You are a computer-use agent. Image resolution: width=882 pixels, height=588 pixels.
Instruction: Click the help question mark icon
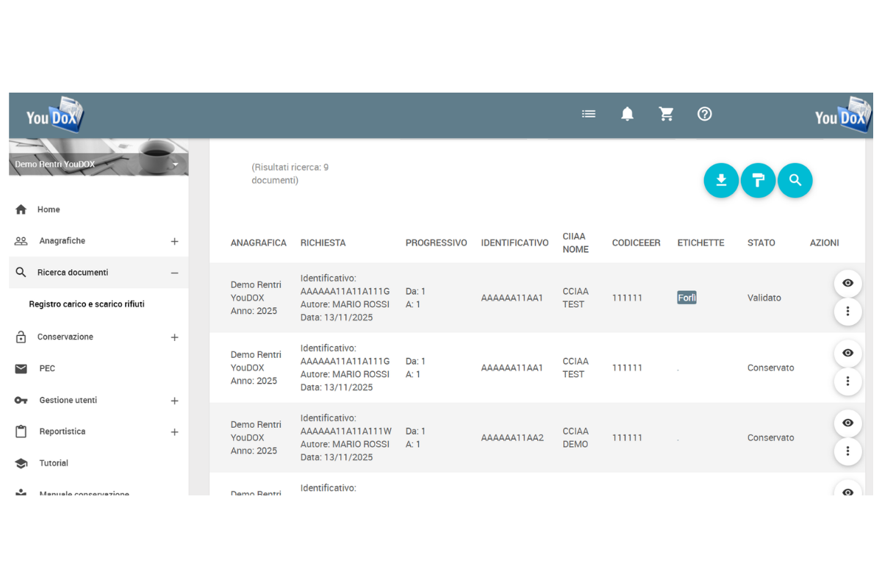tap(704, 114)
